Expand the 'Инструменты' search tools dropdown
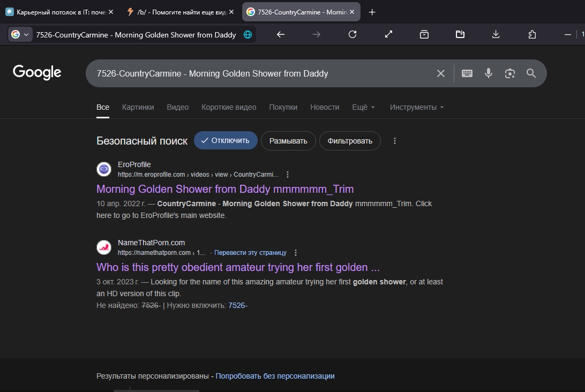Viewport: 585px width, 392px height. (x=417, y=108)
